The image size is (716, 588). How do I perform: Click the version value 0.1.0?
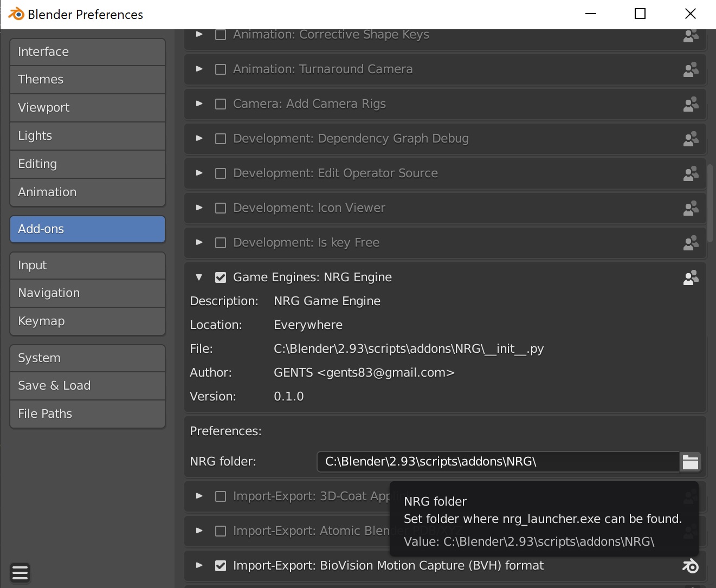[289, 397]
